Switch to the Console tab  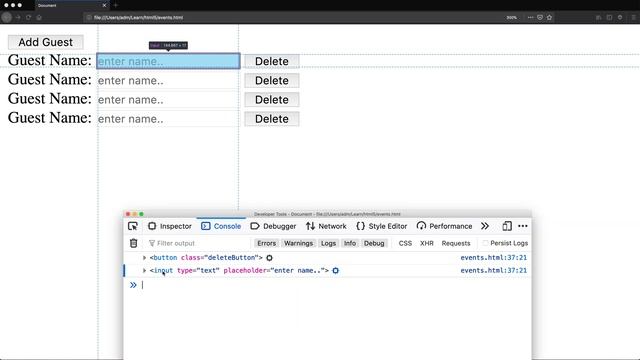pos(221,226)
